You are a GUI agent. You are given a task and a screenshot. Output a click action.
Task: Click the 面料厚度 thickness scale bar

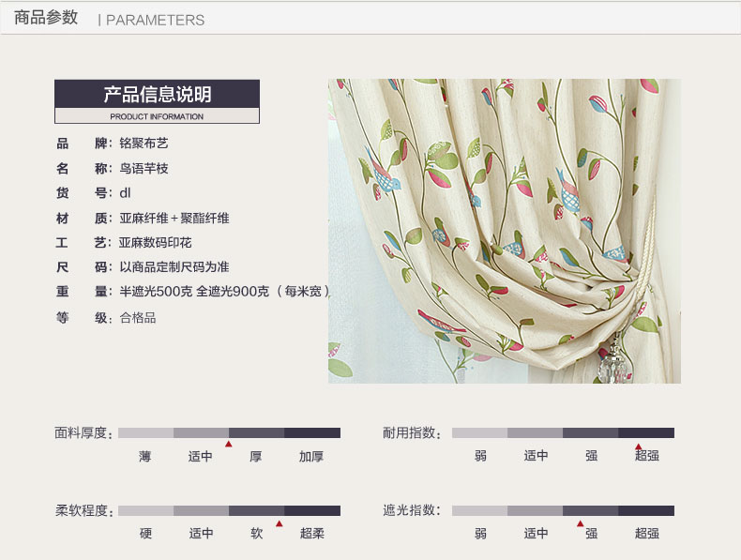click(x=229, y=432)
